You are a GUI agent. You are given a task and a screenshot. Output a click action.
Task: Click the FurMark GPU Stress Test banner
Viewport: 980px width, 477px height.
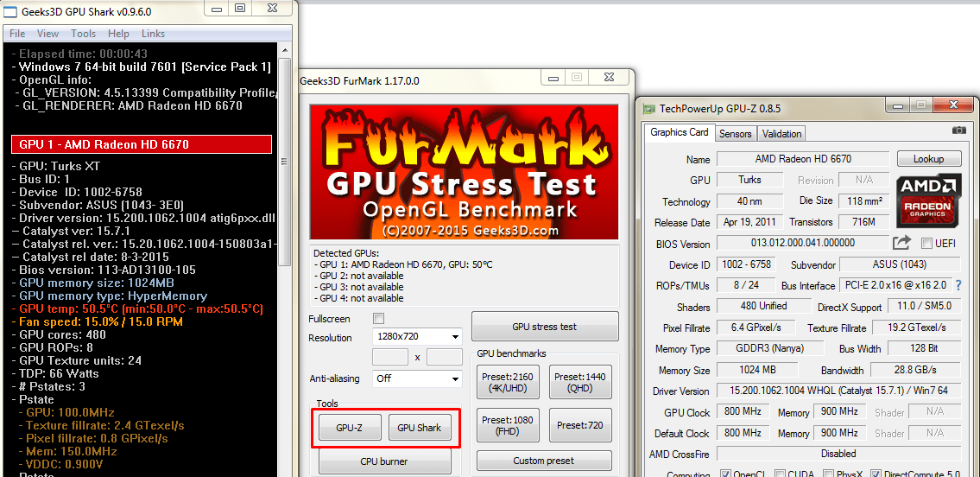tap(464, 173)
